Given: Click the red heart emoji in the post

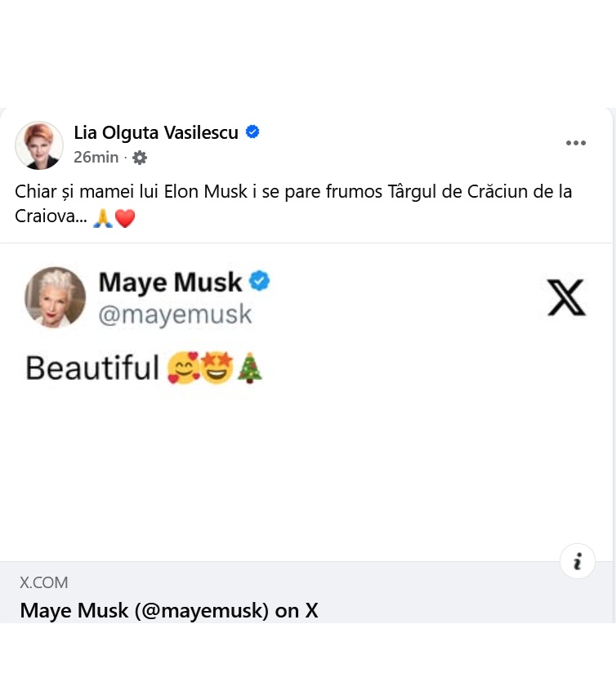Looking at the screenshot, I should 126,217.
